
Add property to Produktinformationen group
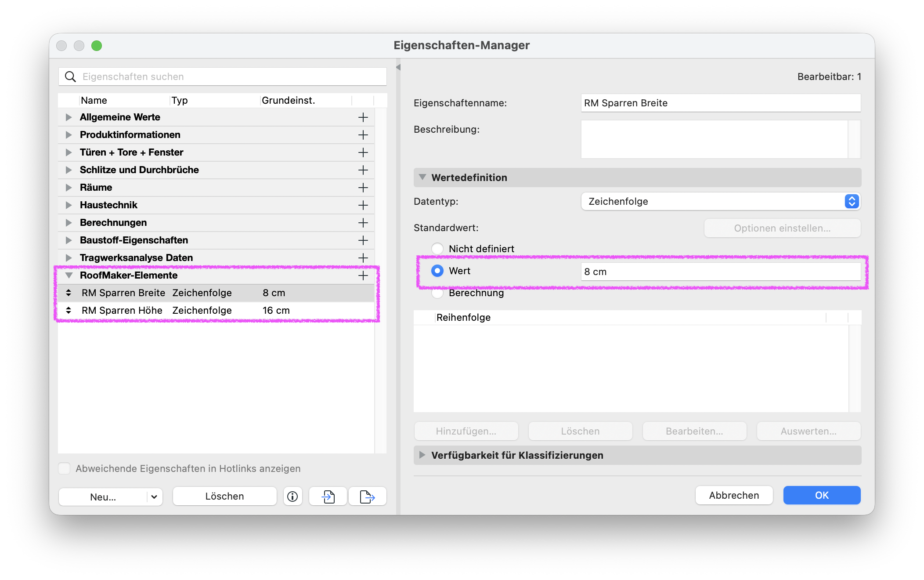[363, 135]
